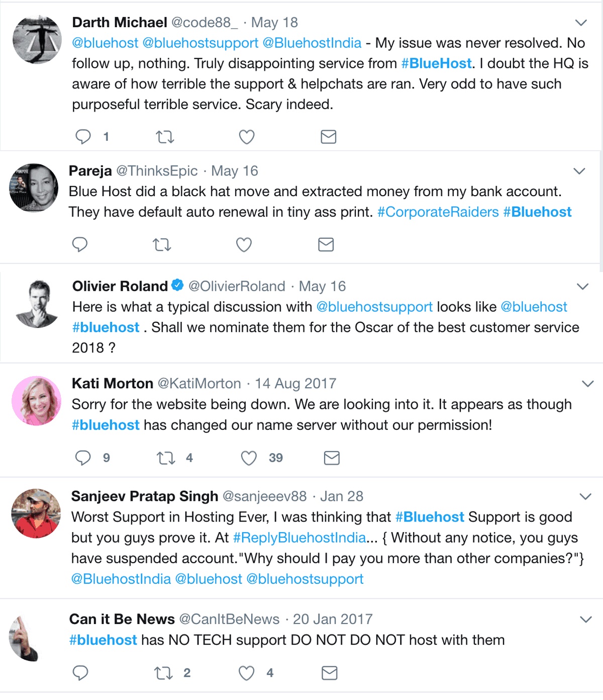The height and width of the screenshot is (700, 603).
Task: Open Olivier Roland's profile name
Action: pyautogui.click(x=120, y=286)
